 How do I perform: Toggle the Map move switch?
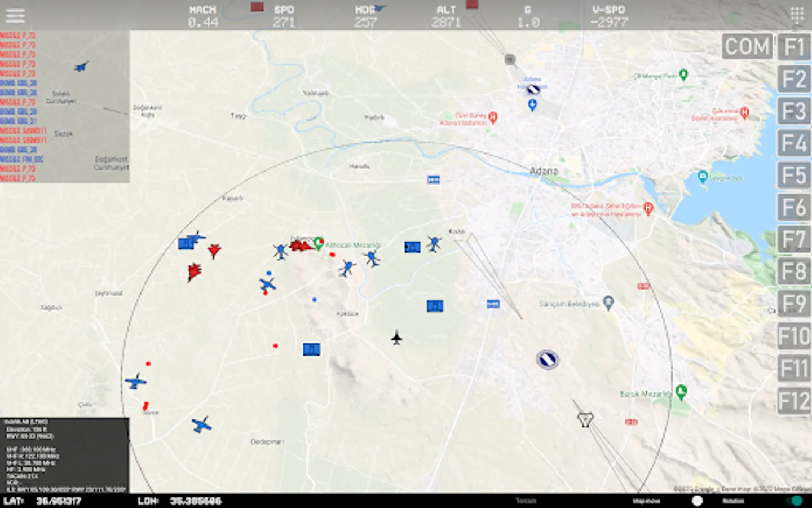click(697, 501)
